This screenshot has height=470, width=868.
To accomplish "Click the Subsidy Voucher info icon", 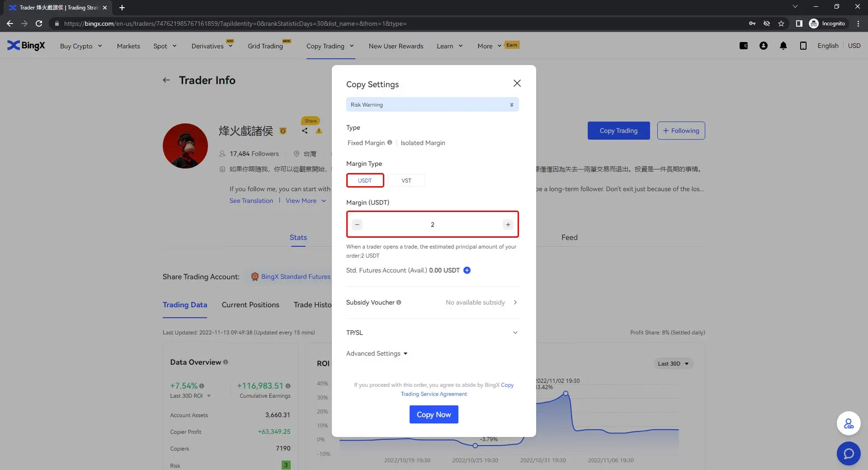I will (x=399, y=302).
